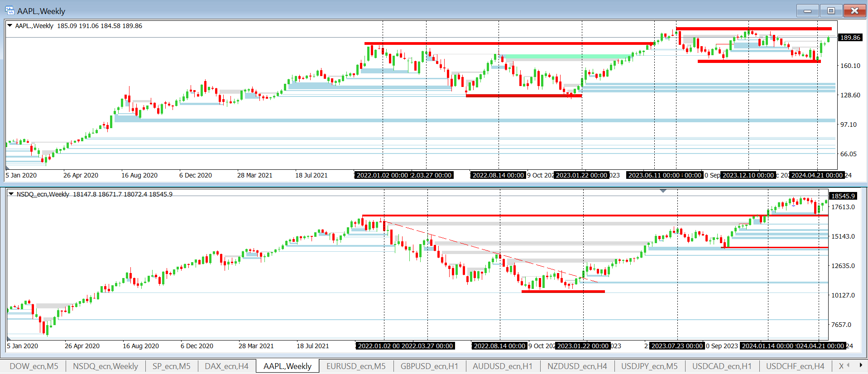868x374 pixels.
Task: Close the AAPL.,Weekly chart window
Action: click(x=854, y=10)
